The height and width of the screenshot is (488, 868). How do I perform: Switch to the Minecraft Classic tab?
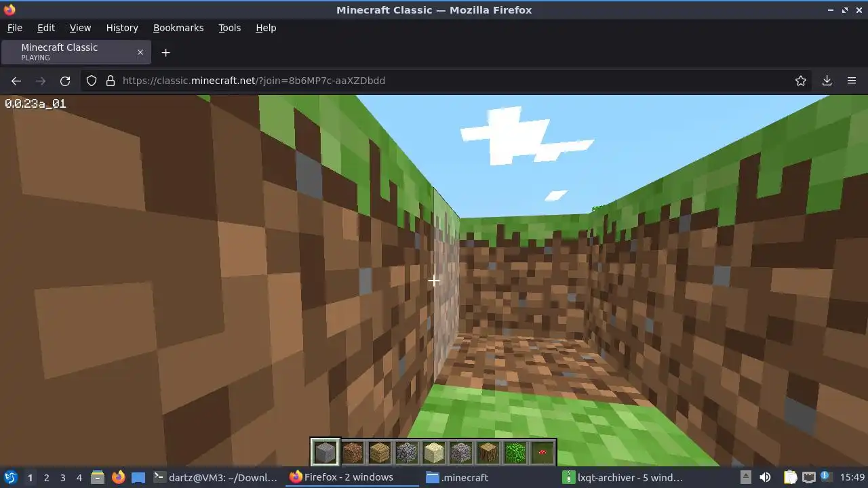coord(76,52)
